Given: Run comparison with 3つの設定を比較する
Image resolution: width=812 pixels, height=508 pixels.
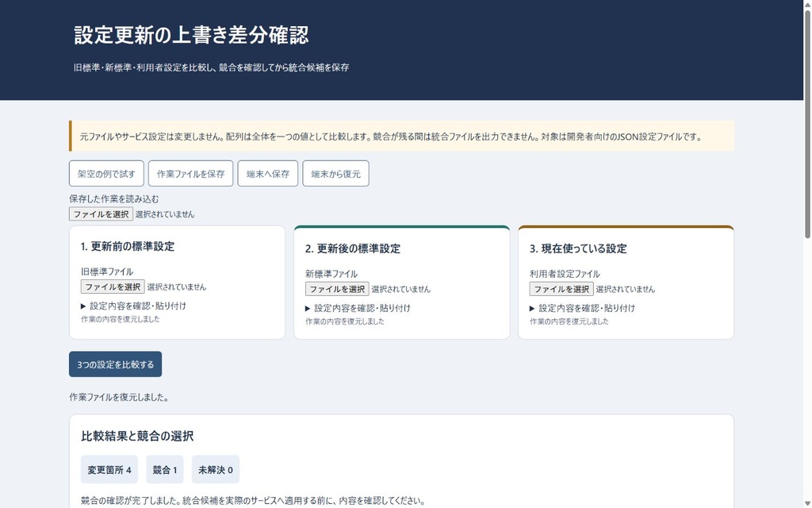Looking at the screenshot, I should pos(116,364).
